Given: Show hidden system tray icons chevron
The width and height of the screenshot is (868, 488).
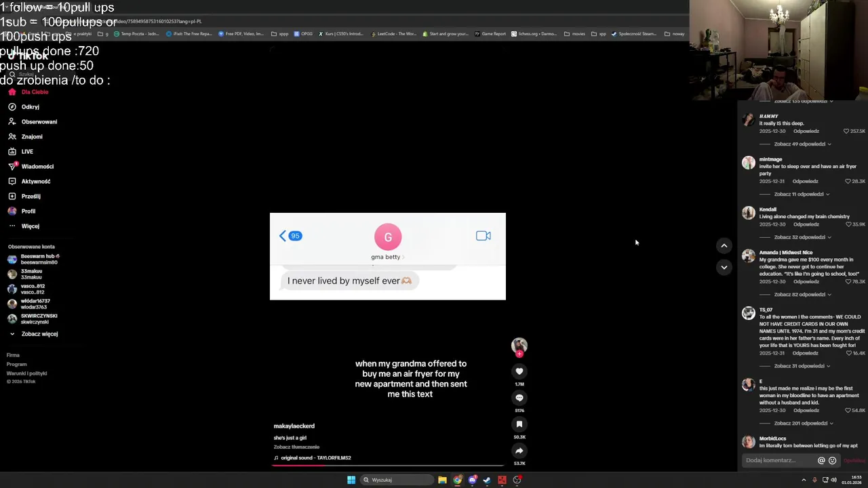Looking at the screenshot, I should click(x=804, y=480).
